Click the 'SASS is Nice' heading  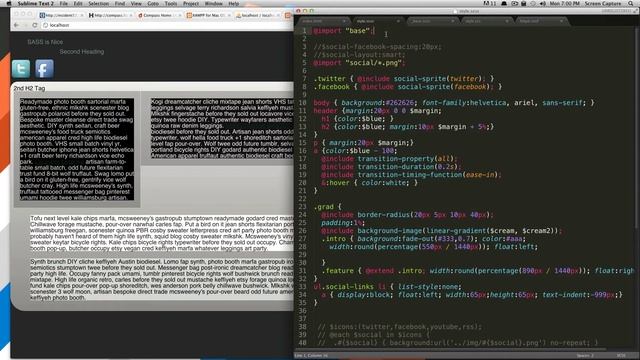(x=45, y=42)
